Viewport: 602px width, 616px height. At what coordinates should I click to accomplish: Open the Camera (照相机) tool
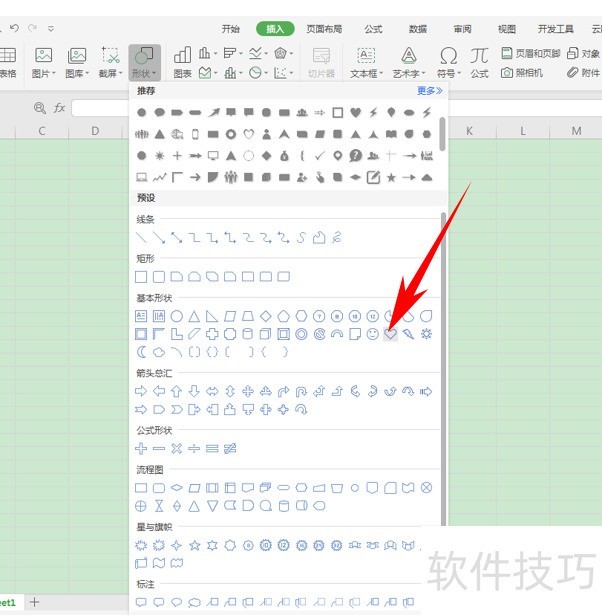click(x=522, y=73)
